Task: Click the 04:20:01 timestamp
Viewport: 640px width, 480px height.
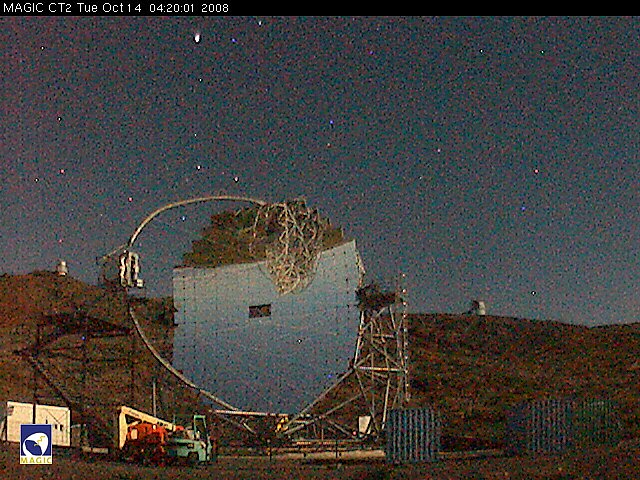Action: pos(176,7)
